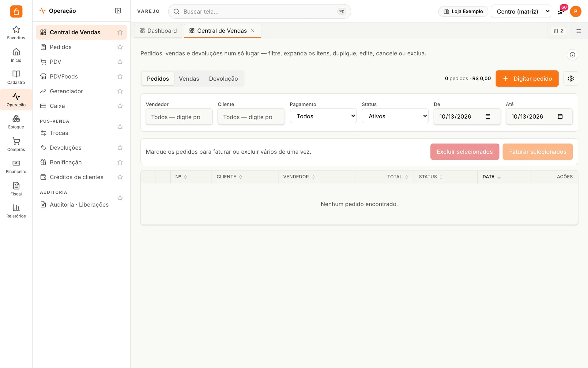This screenshot has height=368, width=588.
Task: Click the Loja Exemplo button
Action: pyautogui.click(x=463, y=11)
